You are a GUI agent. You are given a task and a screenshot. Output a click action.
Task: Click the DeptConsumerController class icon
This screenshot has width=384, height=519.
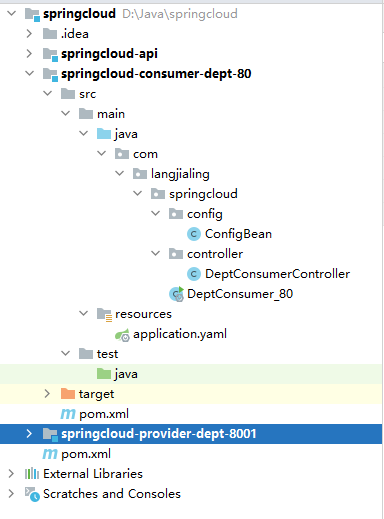pyautogui.click(x=194, y=274)
